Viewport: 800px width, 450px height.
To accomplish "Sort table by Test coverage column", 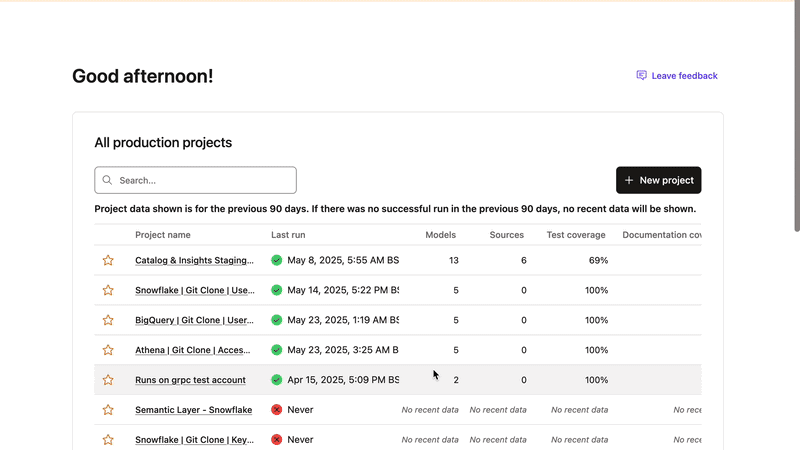I will (576, 235).
